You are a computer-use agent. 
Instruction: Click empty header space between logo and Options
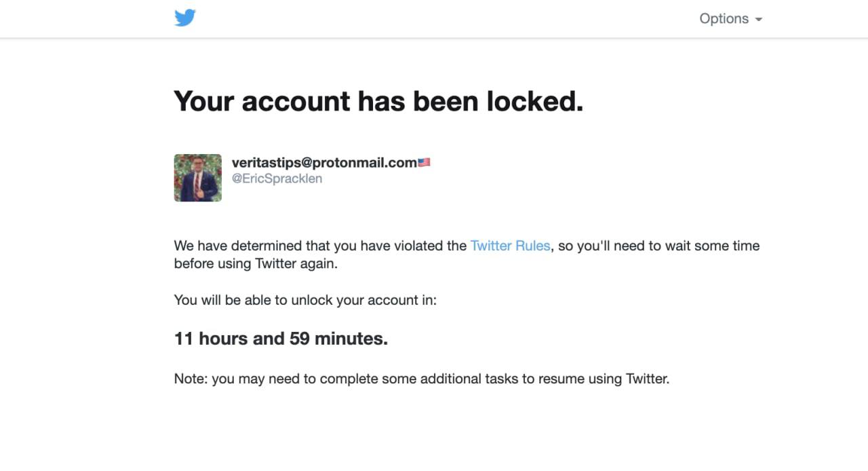pos(441,19)
